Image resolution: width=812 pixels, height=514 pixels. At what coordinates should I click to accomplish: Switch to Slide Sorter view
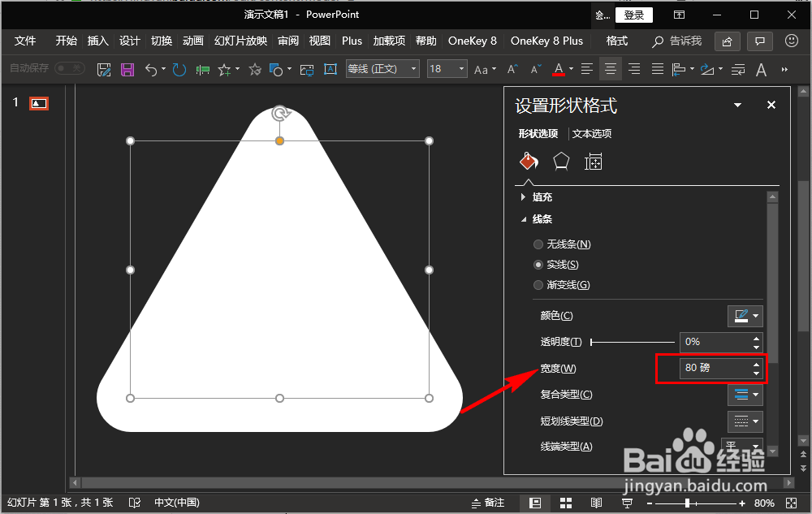tap(566, 503)
